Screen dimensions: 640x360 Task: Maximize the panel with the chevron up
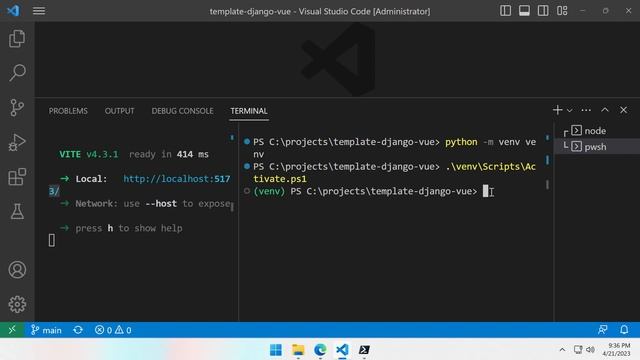coord(604,110)
